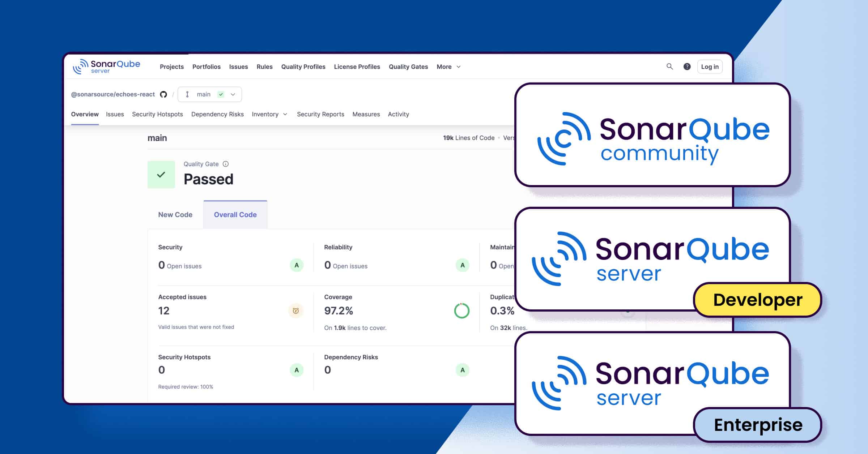Click the Accepted issues alarm icon
This screenshot has width=868, height=454.
pos(295,311)
